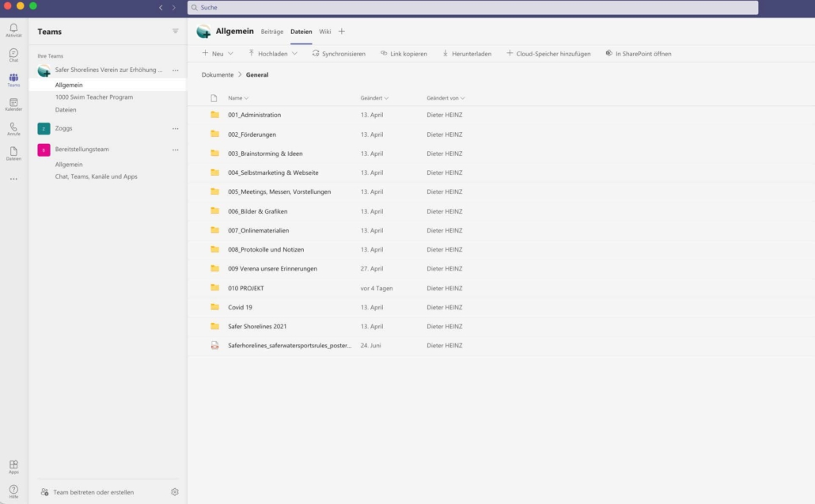Open Saferhorelines_saferwatersportsrules_poster file

(290, 346)
